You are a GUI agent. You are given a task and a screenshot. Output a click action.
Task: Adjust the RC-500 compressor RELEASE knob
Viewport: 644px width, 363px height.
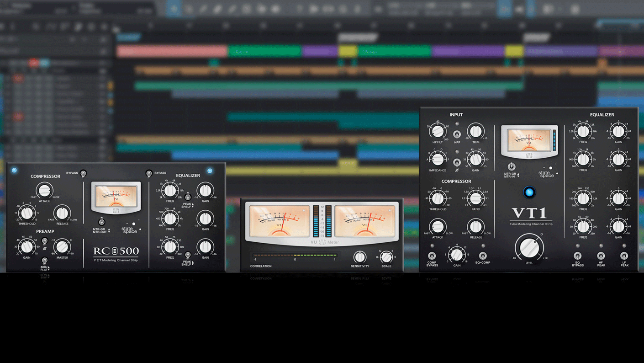tap(62, 213)
